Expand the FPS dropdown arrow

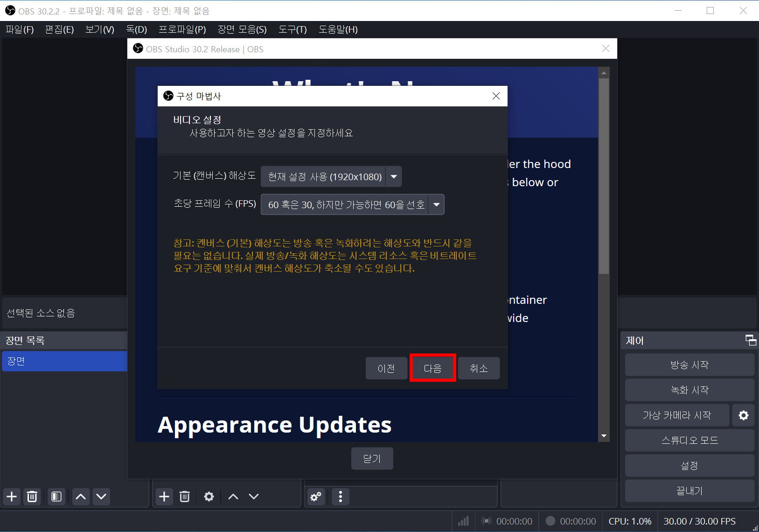tap(436, 204)
